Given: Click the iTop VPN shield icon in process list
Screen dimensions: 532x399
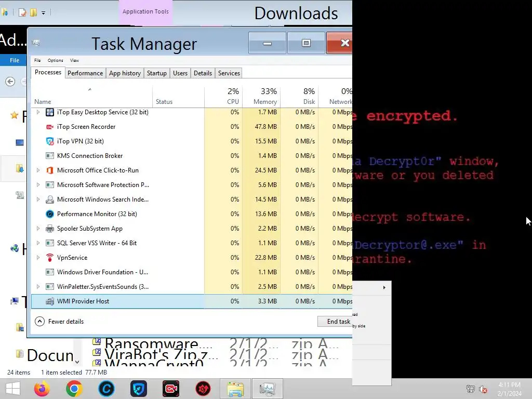Looking at the screenshot, I should [50, 141].
